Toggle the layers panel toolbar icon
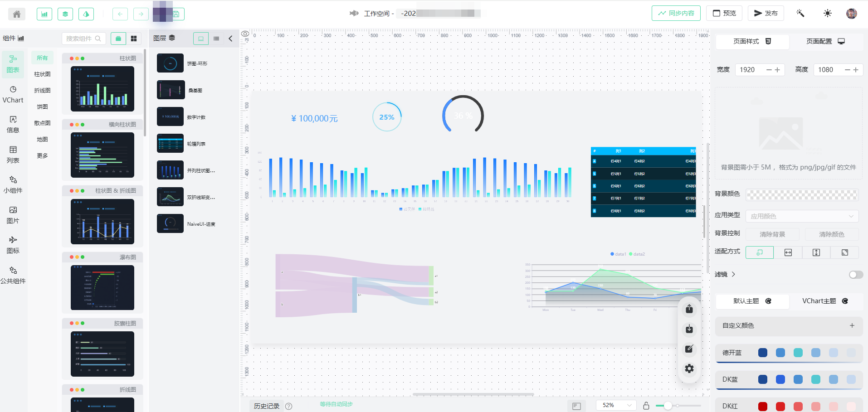868x412 pixels. coord(65,14)
